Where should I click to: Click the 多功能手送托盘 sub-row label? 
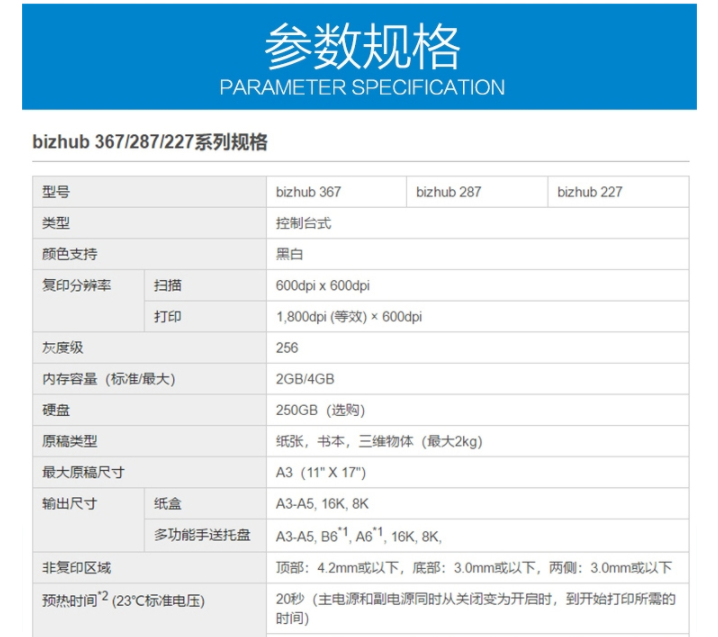click(x=202, y=535)
